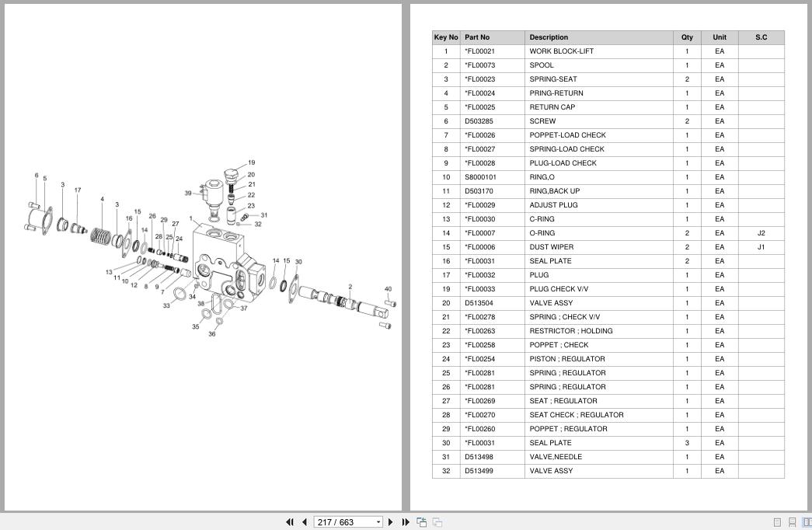Image resolution: width=812 pixels, height=530 pixels.
Task: Jump to the last page
Action: point(406,522)
